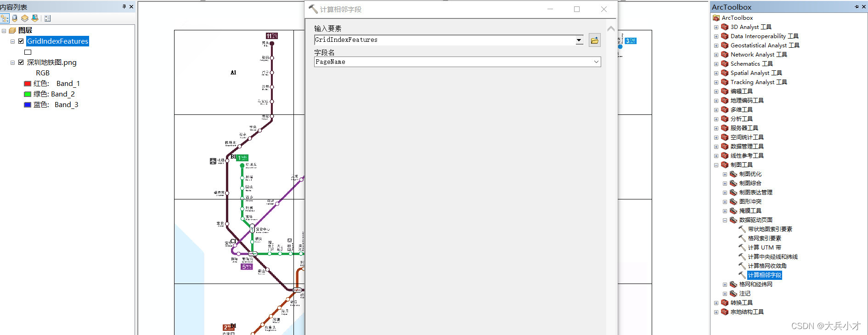
Task: Click the hammer icon of 格网索引要素 tool
Action: (742, 238)
